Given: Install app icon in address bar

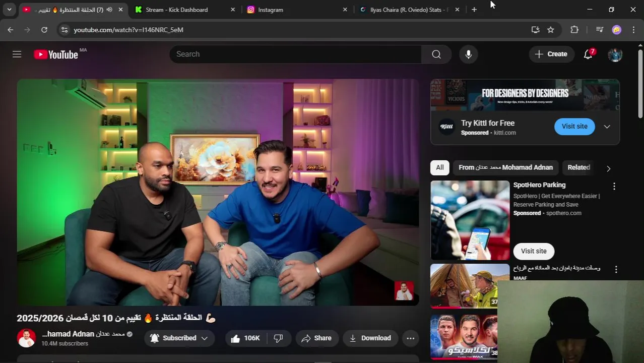Looking at the screenshot, I should pos(535,30).
